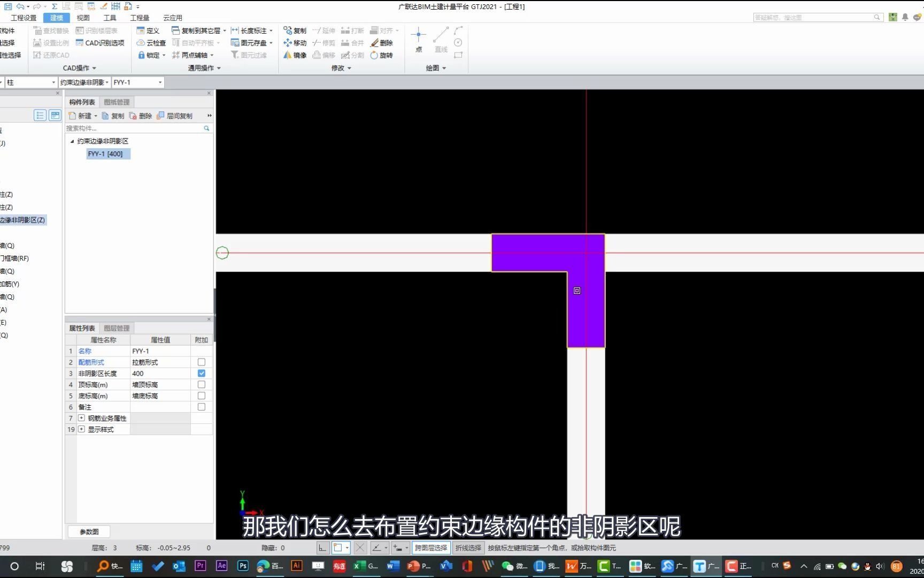This screenshot has height=578, width=924.
Task: Expand the CAD操作 group dropdown
Action: tap(80, 68)
